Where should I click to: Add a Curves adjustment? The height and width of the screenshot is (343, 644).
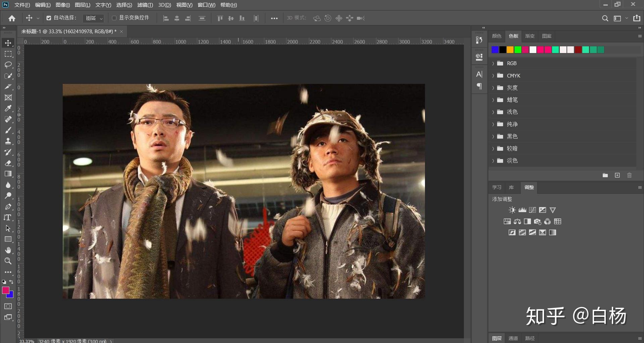[x=532, y=210]
